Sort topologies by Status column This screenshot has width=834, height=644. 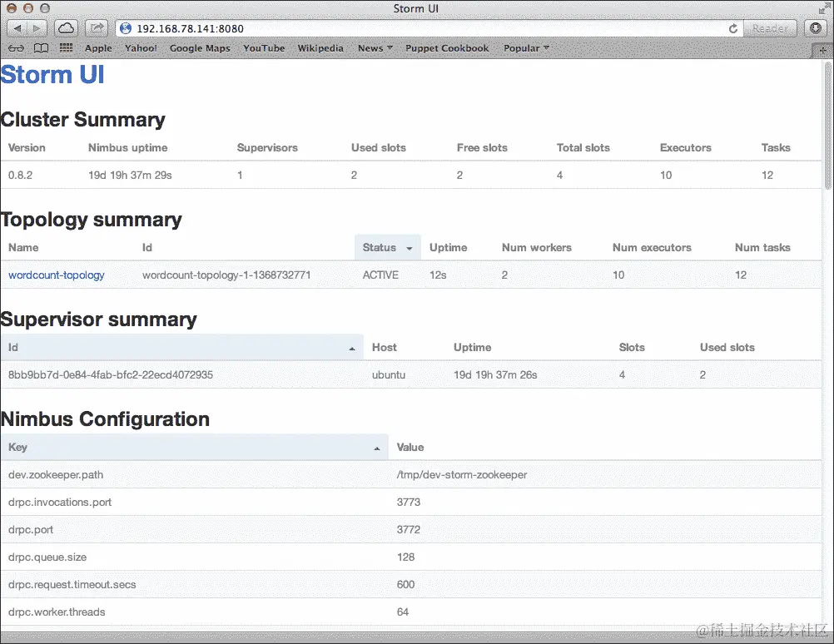pyautogui.click(x=388, y=247)
